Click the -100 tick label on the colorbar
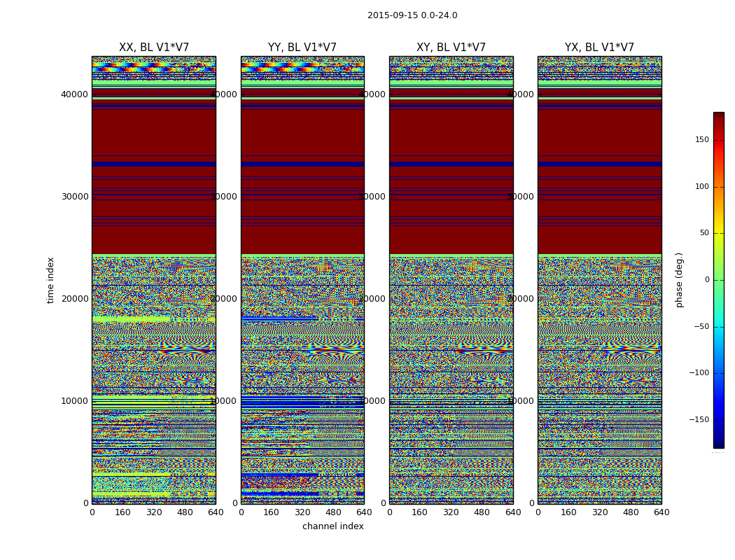The height and width of the screenshot is (560, 735). click(x=699, y=373)
